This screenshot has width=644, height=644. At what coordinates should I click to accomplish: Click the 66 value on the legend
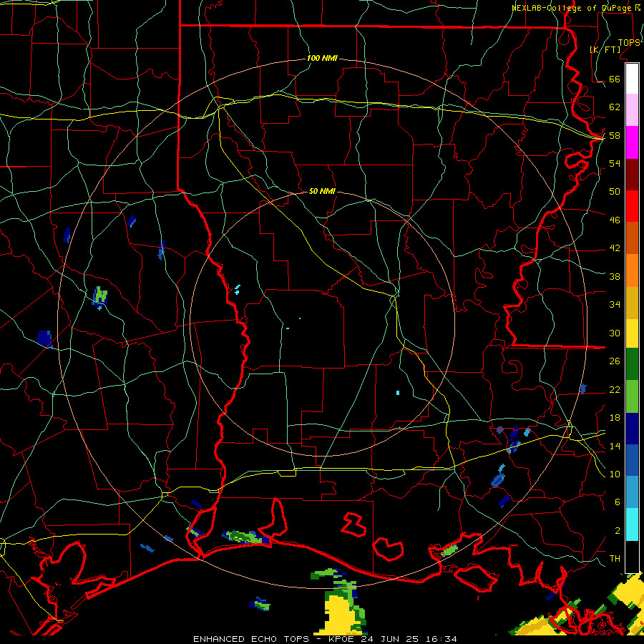[615, 79]
